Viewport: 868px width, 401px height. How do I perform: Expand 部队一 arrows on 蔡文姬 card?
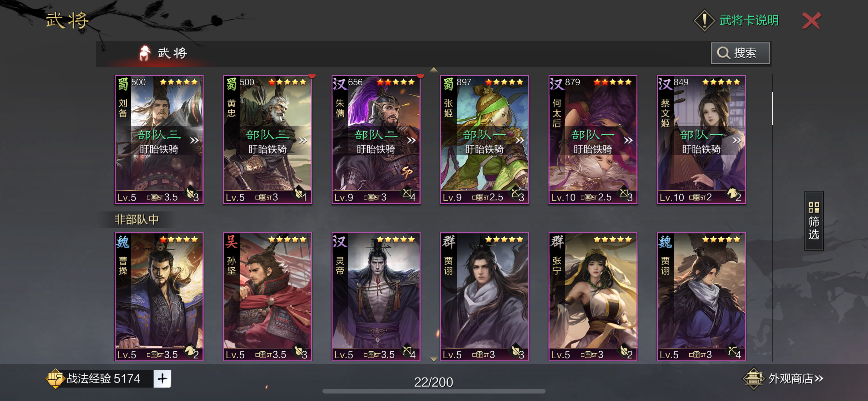pos(736,140)
